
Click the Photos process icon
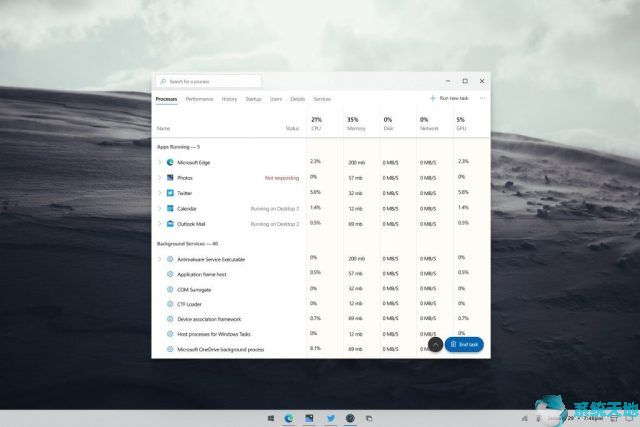click(170, 178)
